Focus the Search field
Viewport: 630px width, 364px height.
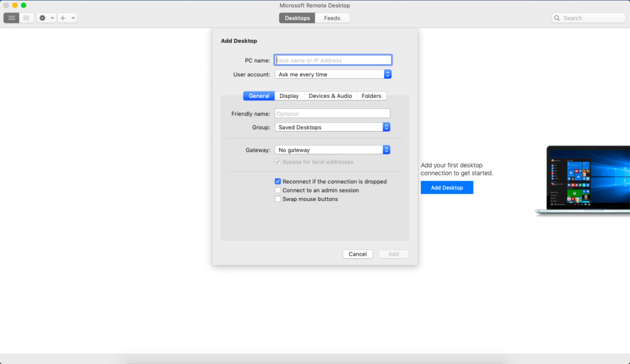pos(589,18)
